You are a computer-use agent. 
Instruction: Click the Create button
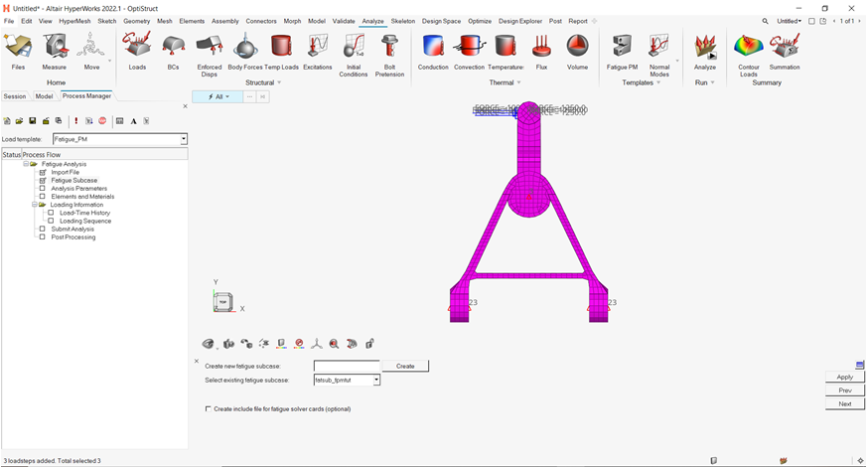point(405,366)
